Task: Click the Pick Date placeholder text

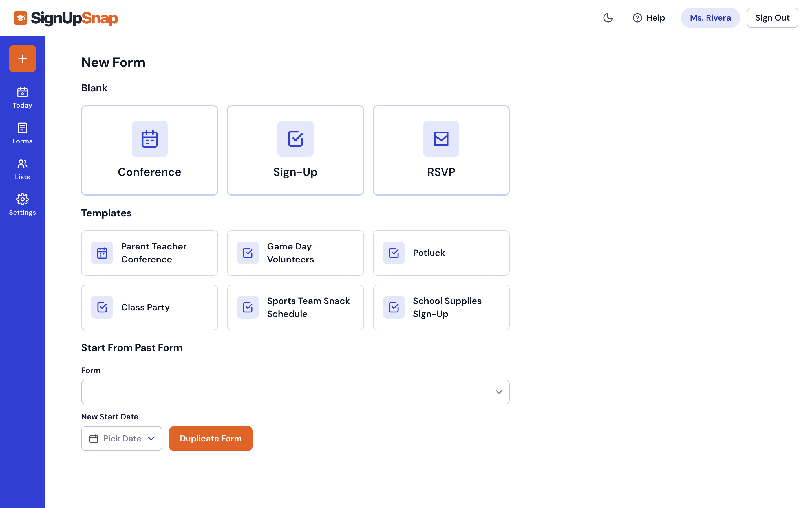Action: click(122, 439)
